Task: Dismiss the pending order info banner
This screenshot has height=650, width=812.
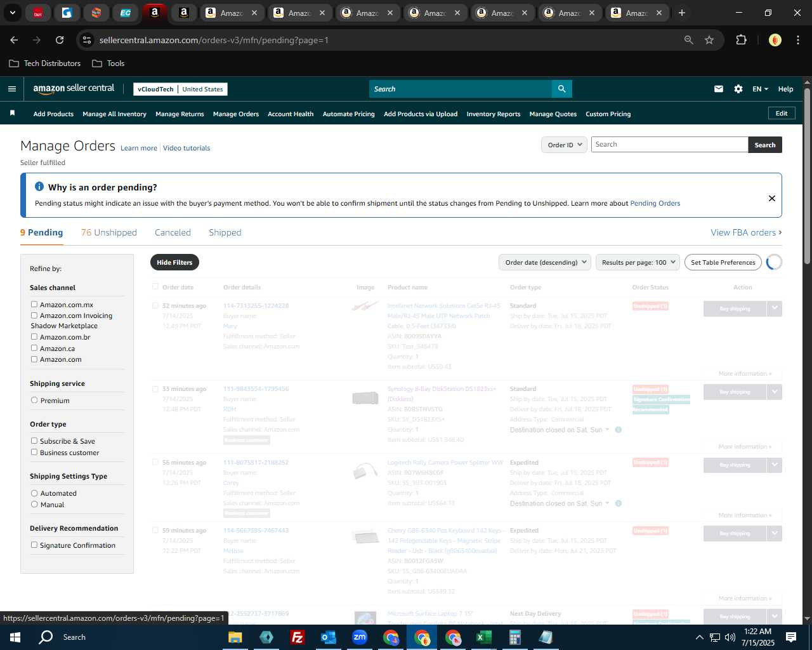Action: tap(772, 198)
